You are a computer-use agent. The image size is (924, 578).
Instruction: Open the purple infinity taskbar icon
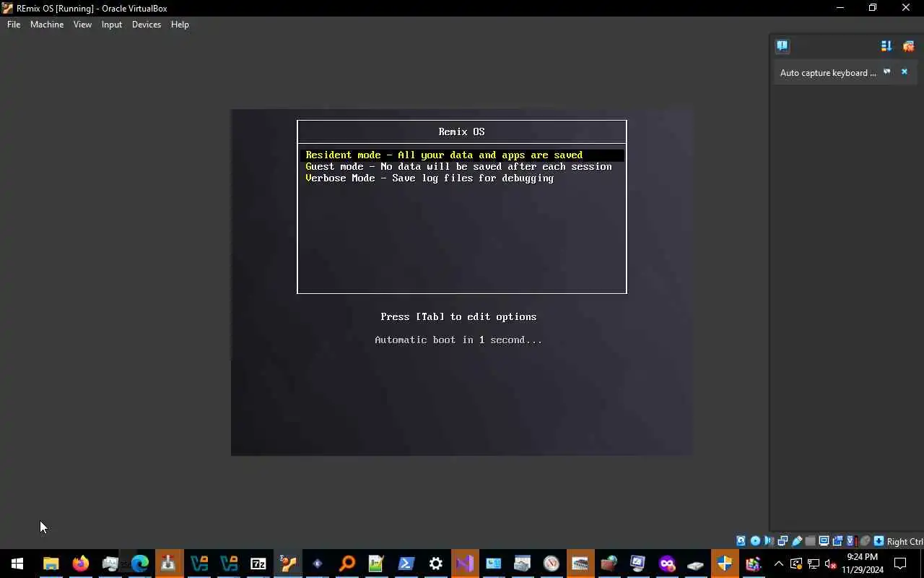click(x=667, y=564)
